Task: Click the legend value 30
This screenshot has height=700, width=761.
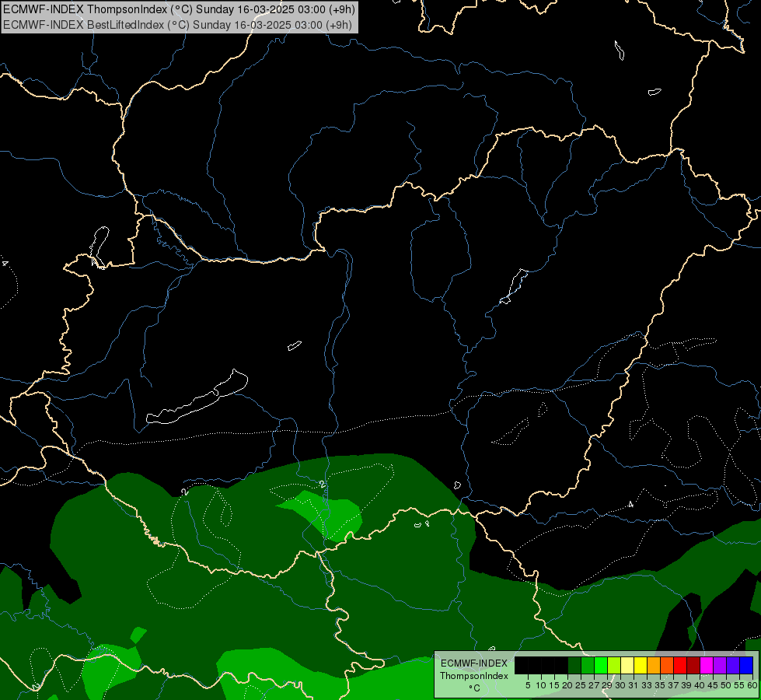Action: (620, 685)
